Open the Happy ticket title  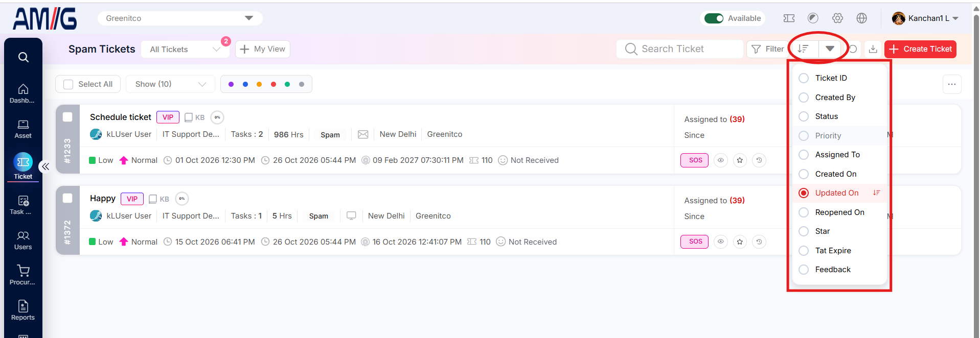click(103, 199)
